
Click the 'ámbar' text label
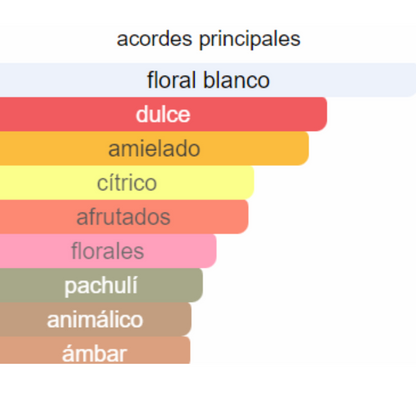point(94,353)
